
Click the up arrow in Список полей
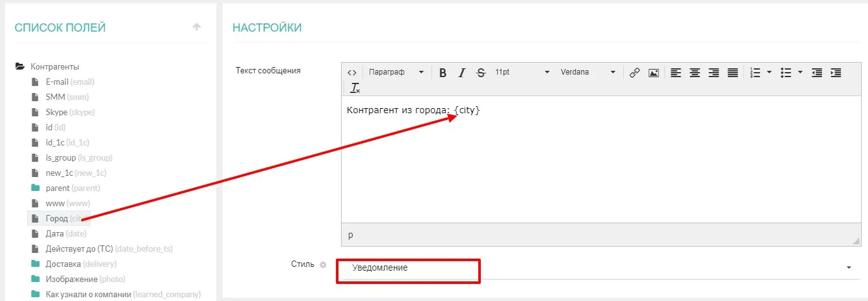pos(197,27)
